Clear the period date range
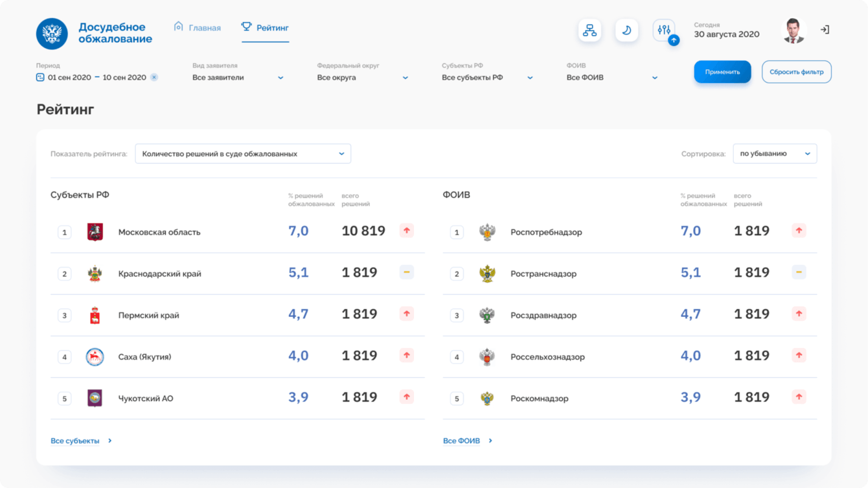Image resolution: width=868 pixels, height=488 pixels. tap(154, 77)
